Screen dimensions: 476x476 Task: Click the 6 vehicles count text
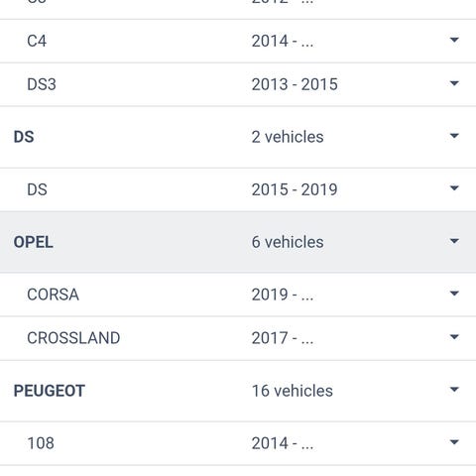click(288, 242)
